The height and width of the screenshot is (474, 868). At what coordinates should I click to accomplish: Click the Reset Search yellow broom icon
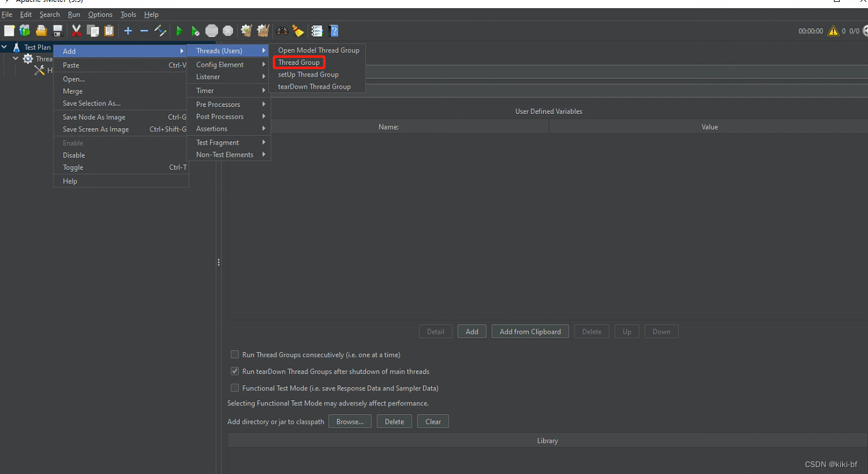(298, 31)
